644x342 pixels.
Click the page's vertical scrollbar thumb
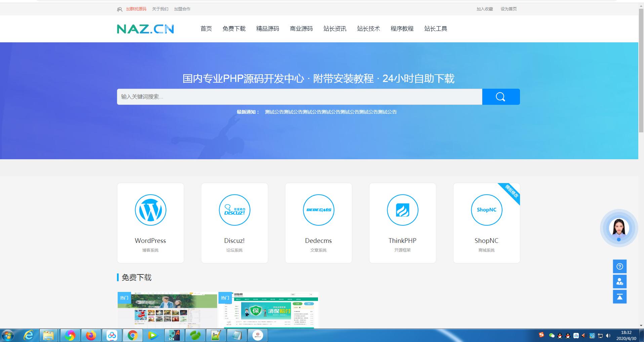641,71
